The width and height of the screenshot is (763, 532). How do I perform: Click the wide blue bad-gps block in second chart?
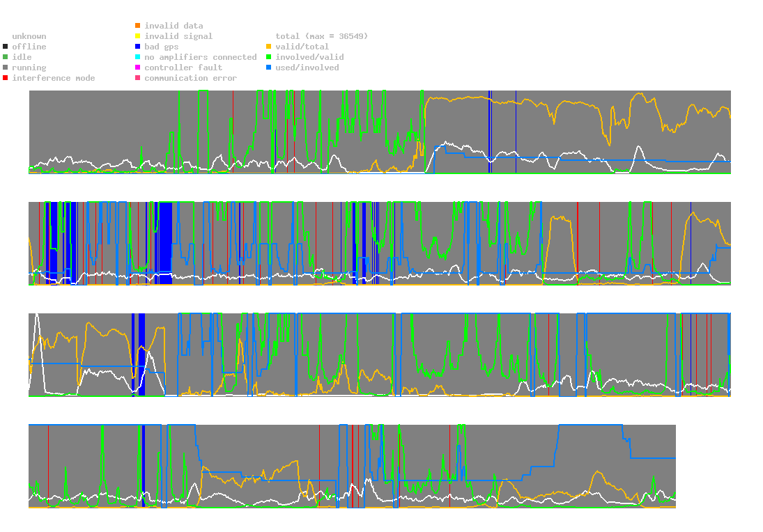(x=165, y=243)
